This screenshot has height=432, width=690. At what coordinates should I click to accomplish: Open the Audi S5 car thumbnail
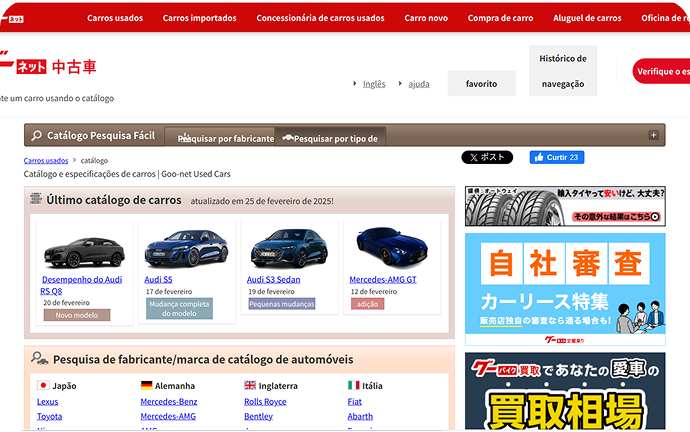tap(187, 249)
